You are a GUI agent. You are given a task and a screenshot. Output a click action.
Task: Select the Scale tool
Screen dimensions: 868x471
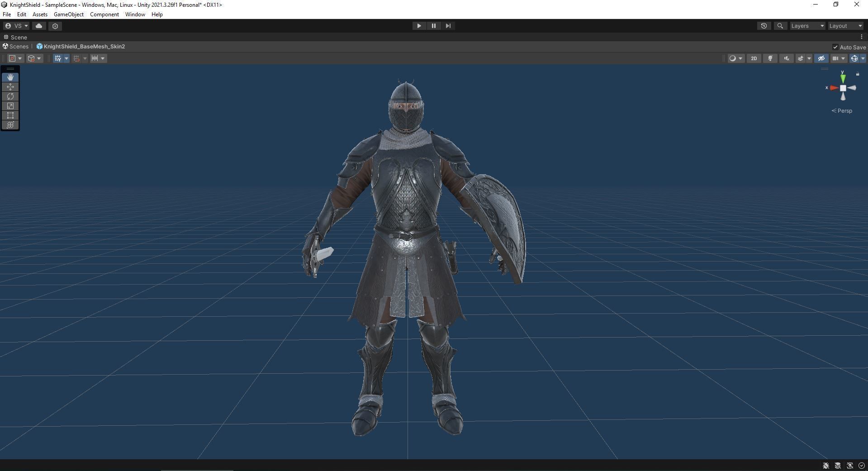(x=10, y=106)
